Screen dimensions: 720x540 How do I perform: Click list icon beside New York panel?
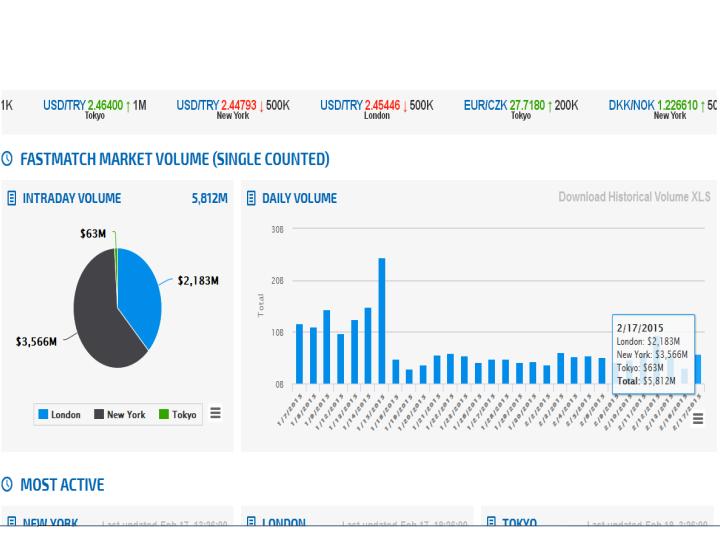tap(12, 521)
